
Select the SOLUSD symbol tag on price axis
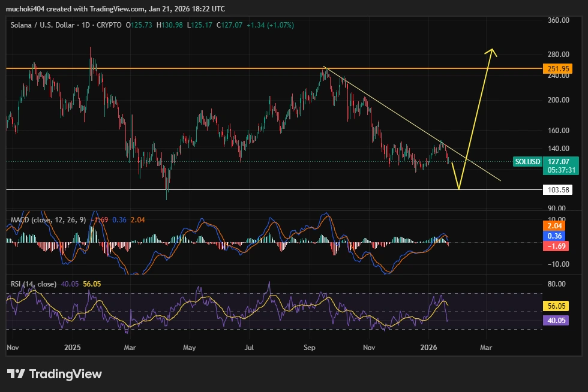pos(528,162)
